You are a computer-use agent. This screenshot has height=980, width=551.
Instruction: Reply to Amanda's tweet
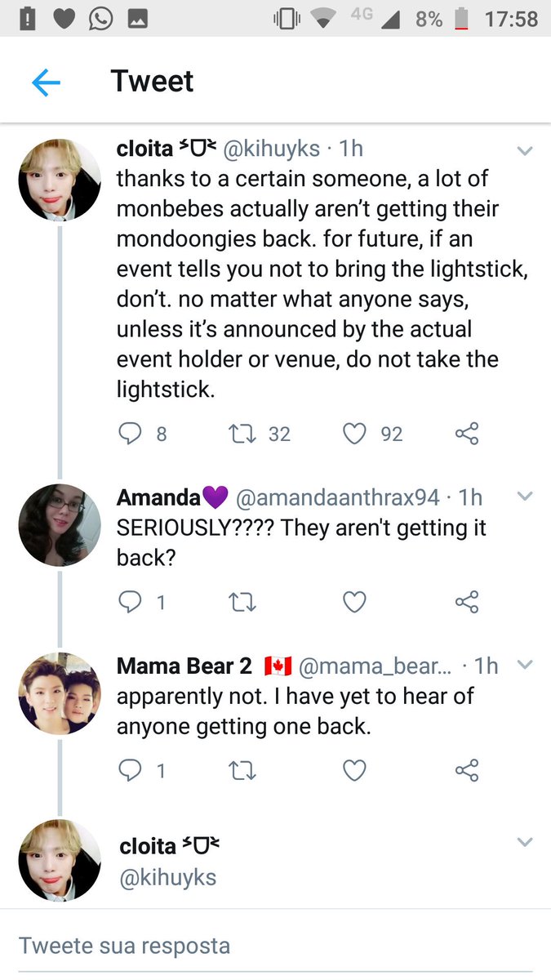coord(131,603)
